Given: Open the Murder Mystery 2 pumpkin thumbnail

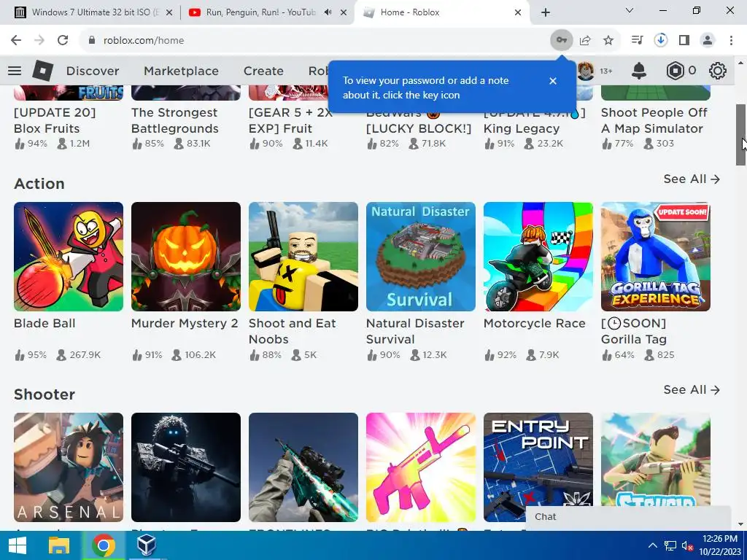Looking at the screenshot, I should tap(186, 257).
